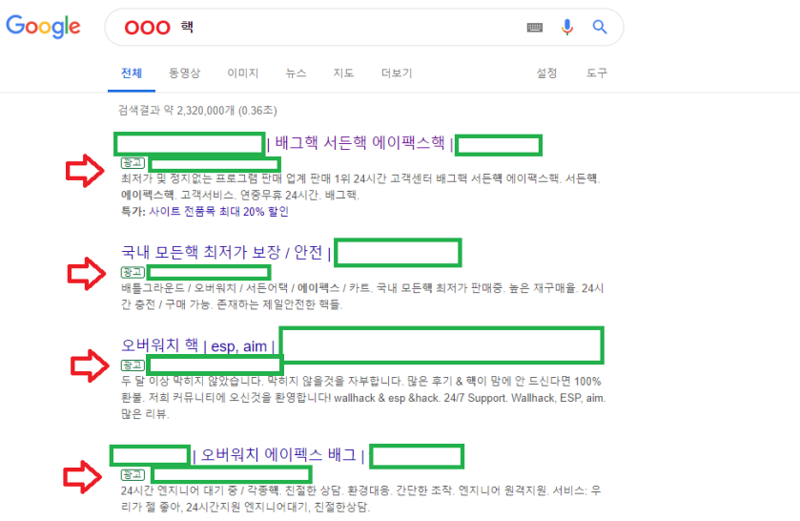Open the on-screen keyboard icon
This screenshot has height=521, width=800.
tap(534, 27)
